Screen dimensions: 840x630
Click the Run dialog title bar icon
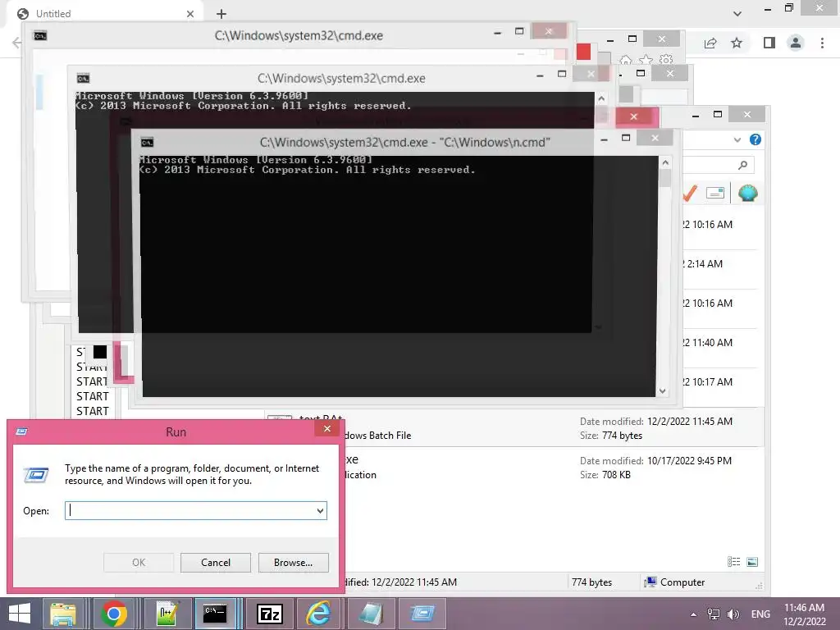coord(21,431)
